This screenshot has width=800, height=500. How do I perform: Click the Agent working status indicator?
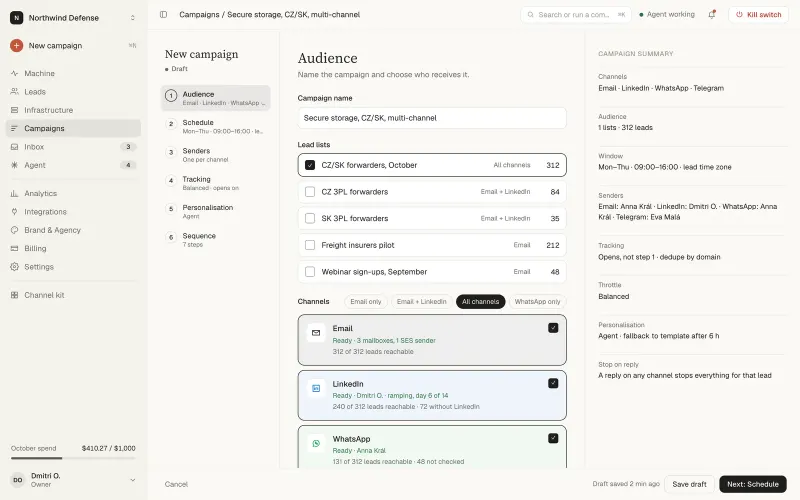click(x=667, y=15)
